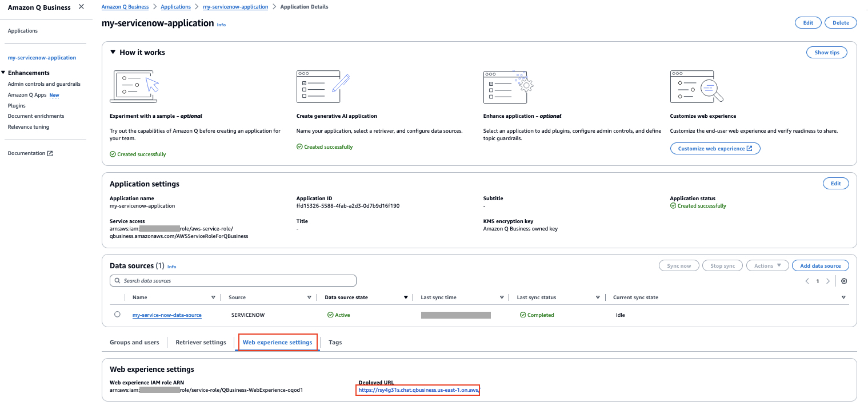Click Amazon Q Business owned key text
The image size is (868, 405).
point(520,229)
